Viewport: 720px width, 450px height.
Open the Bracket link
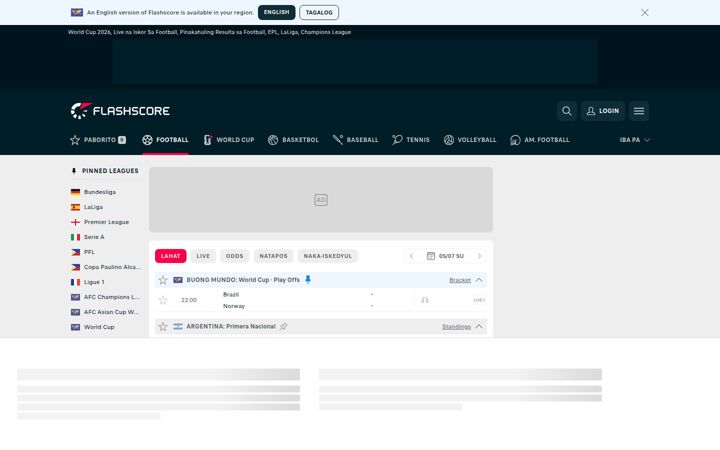[460, 280]
